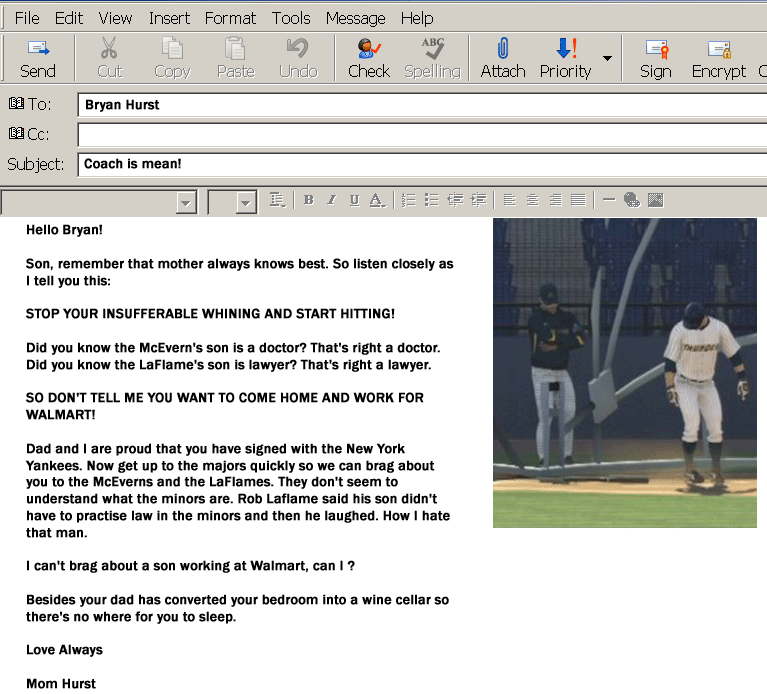Create a hyperlink using the globe icon

point(631,200)
